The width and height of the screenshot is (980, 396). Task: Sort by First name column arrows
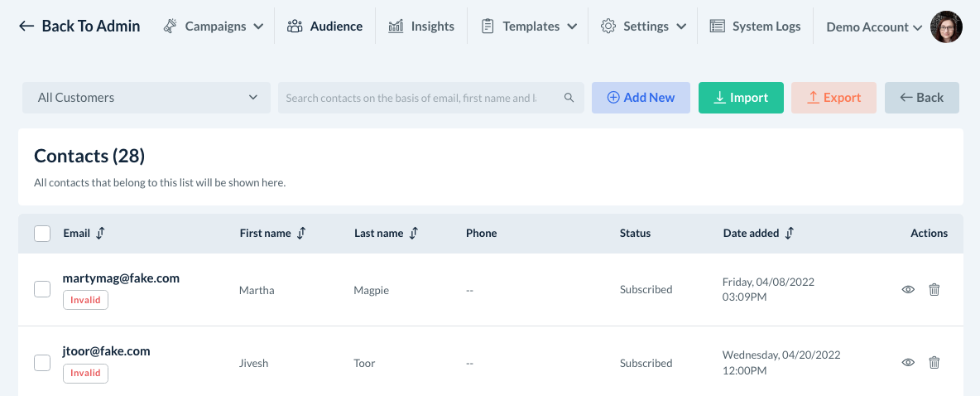pos(301,234)
